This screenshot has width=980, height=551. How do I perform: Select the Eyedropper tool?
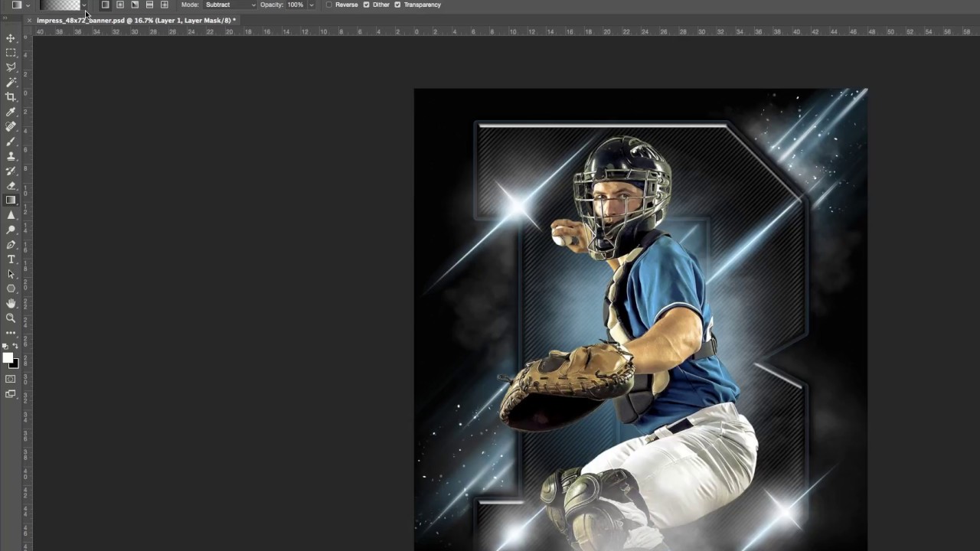pyautogui.click(x=11, y=112)
